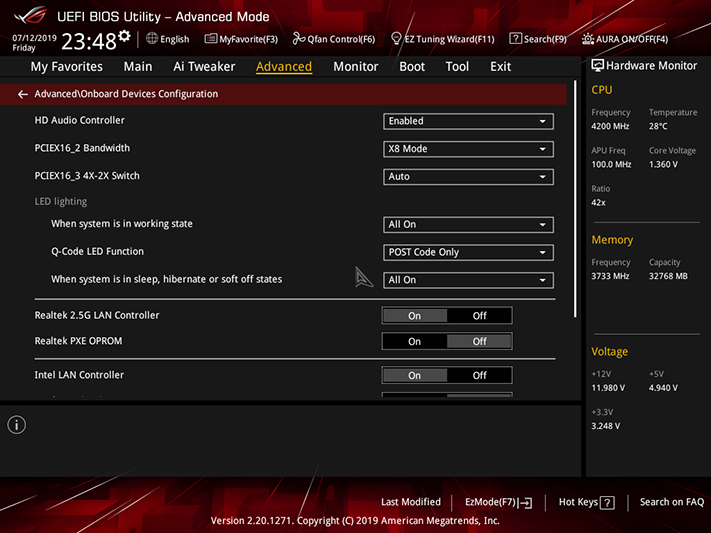The width and height of the screenshot is (711, 533).
Task: Click the Q-Code LED Function label
Action: coord(97,251)
